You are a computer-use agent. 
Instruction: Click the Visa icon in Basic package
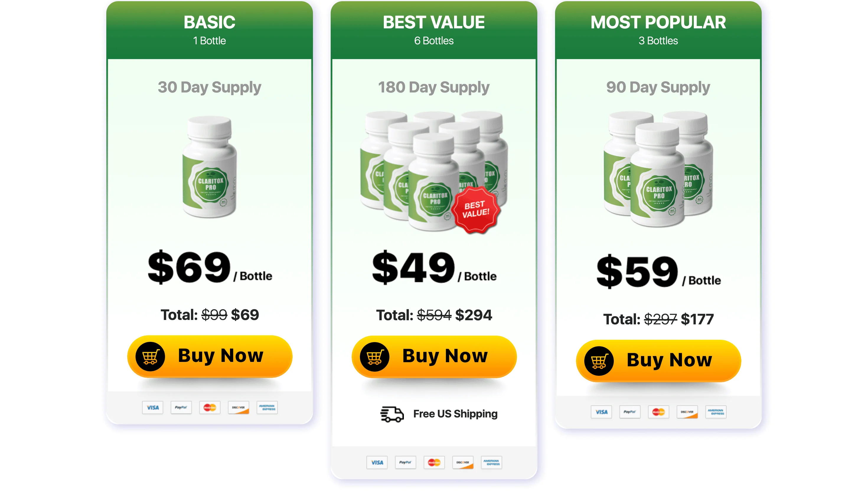tap(152, 407)
